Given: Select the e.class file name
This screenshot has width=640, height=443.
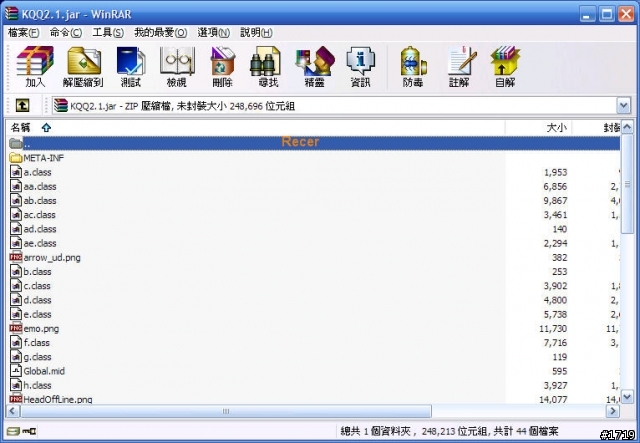Looking at the screenshot, I should point(38,314).
